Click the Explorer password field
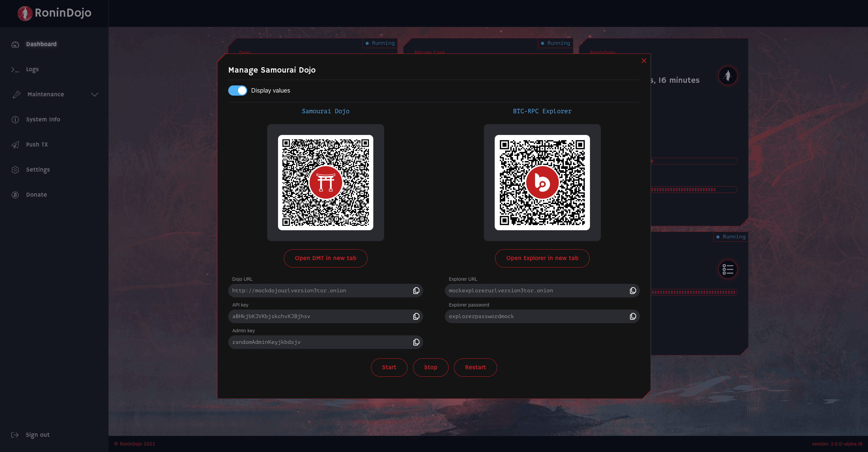The image size is (868, 452). tap(542, 316)
